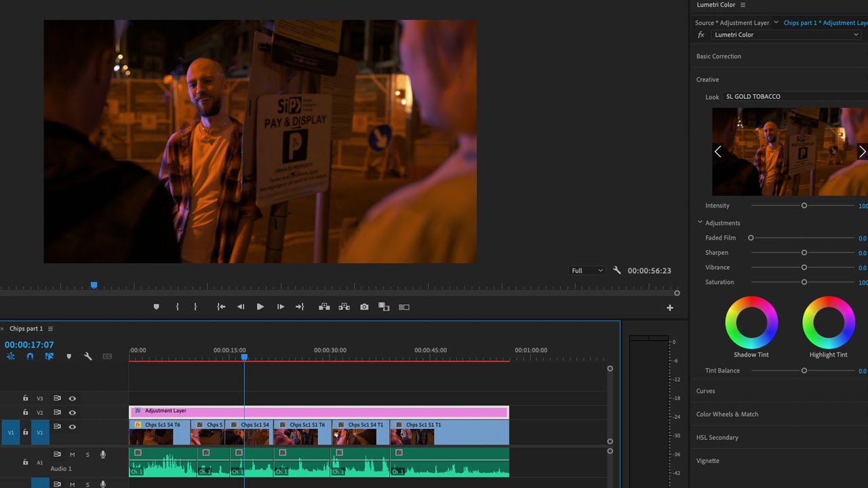Click the Shadow Tint color wheel

coord(751,323)
